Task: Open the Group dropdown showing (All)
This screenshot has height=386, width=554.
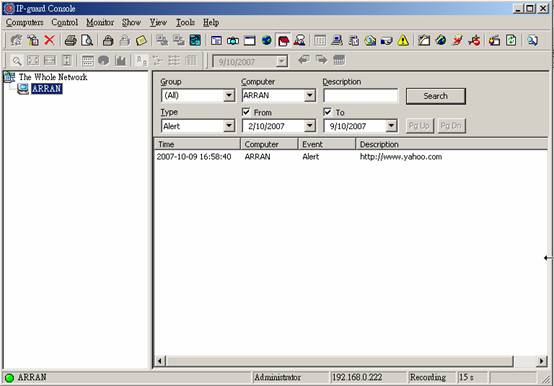Action: coord(229,95)
